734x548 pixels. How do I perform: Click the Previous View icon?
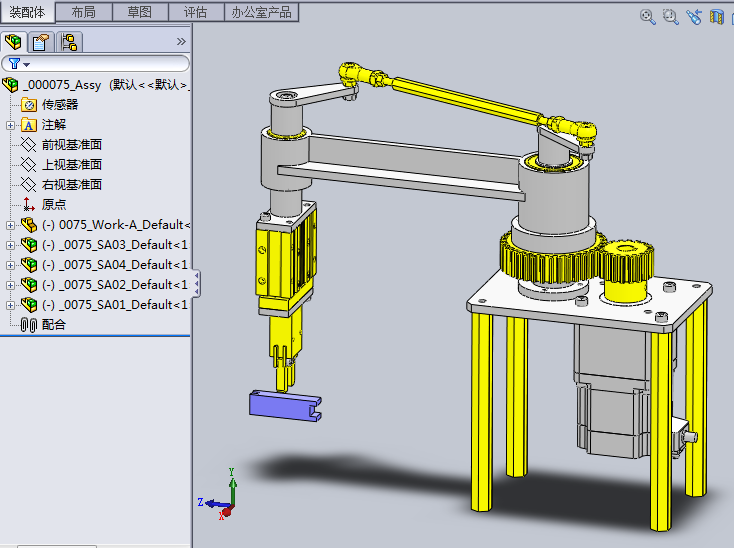coord(694,17)
